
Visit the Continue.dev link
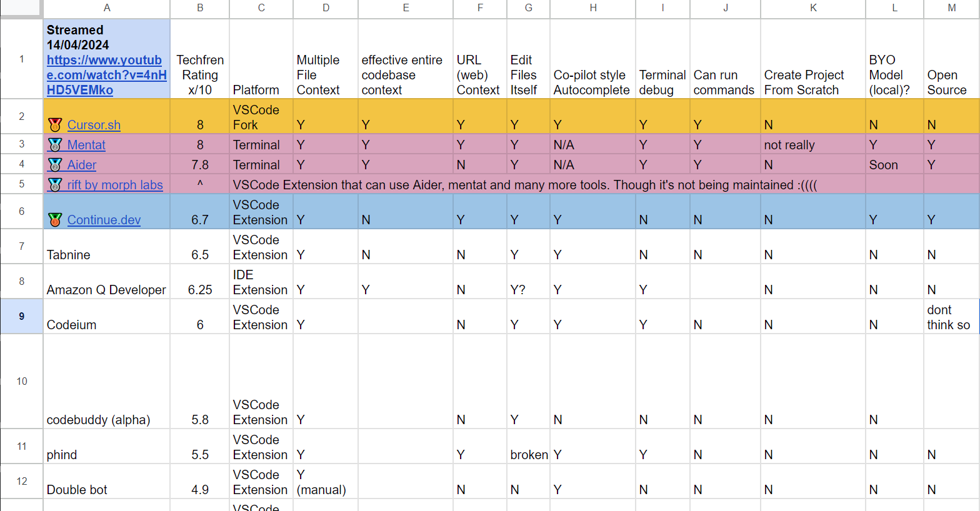point(104,220)
